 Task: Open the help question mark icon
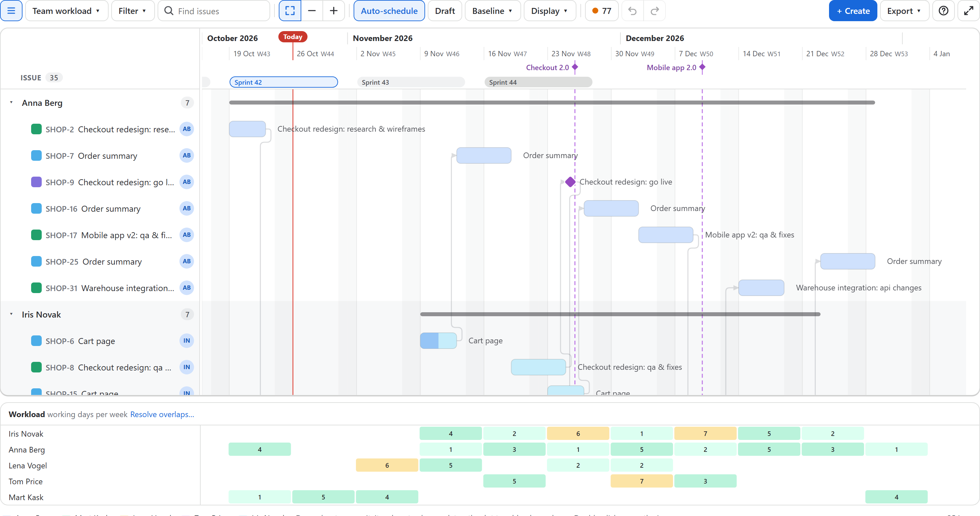944,11
